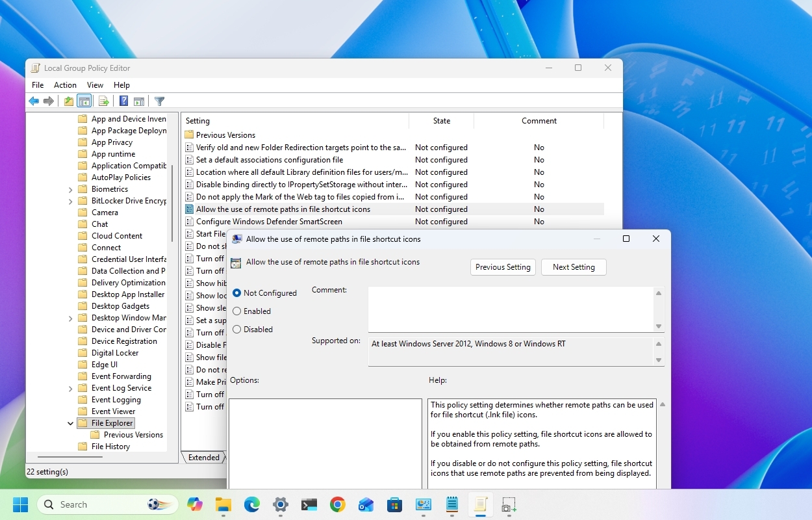Click the Export List toolbar icon
The width and height of the screenshot is (812, 520).
pyautogui.click(x=103, y=101)
